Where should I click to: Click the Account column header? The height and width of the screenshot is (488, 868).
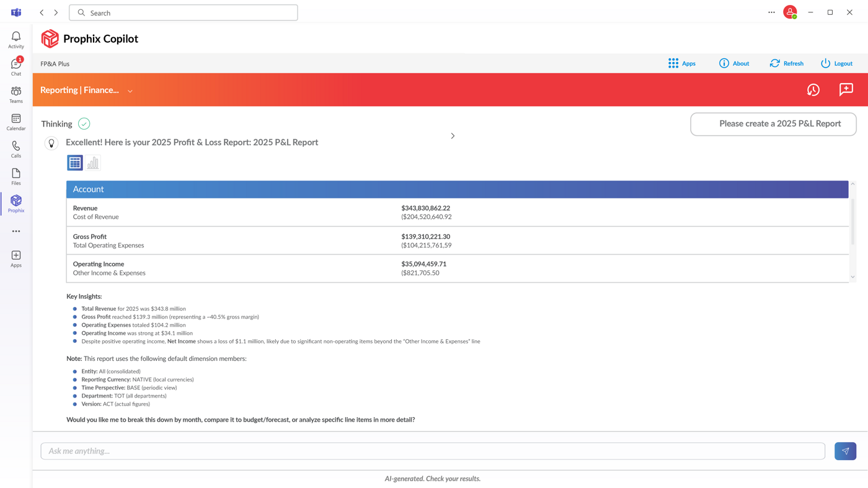458,189
